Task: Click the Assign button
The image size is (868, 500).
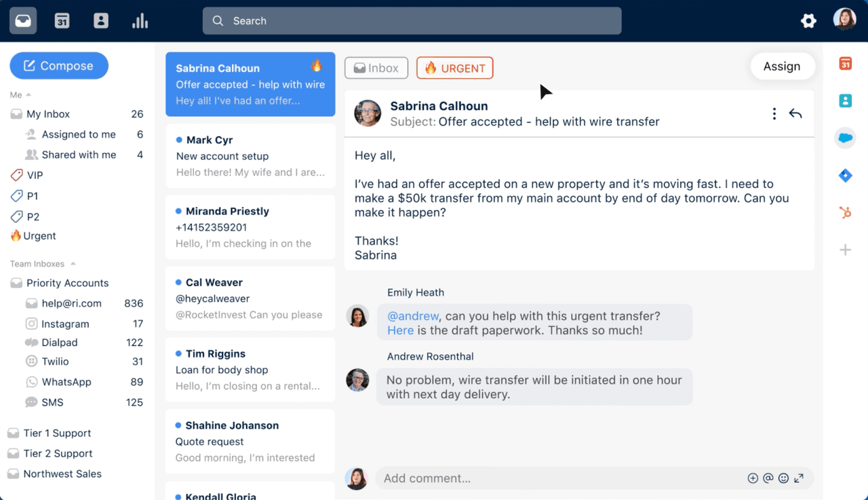Action: (x=781, y=66)
